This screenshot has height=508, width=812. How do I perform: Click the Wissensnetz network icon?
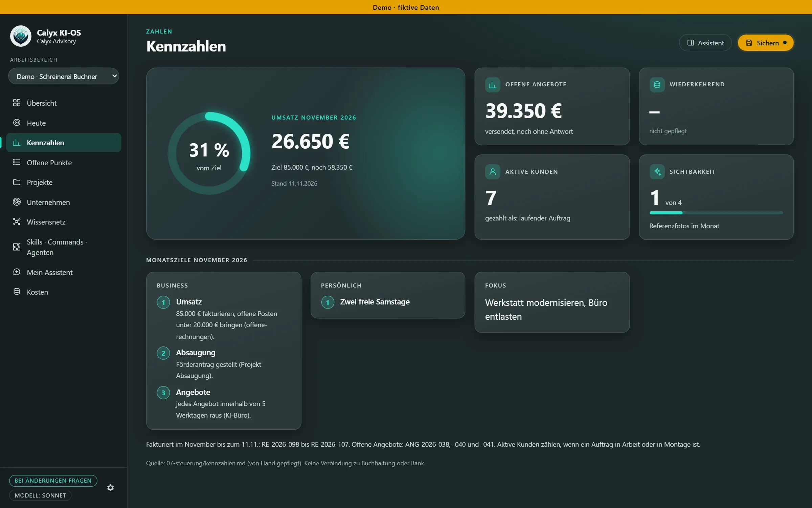point(17,222)
